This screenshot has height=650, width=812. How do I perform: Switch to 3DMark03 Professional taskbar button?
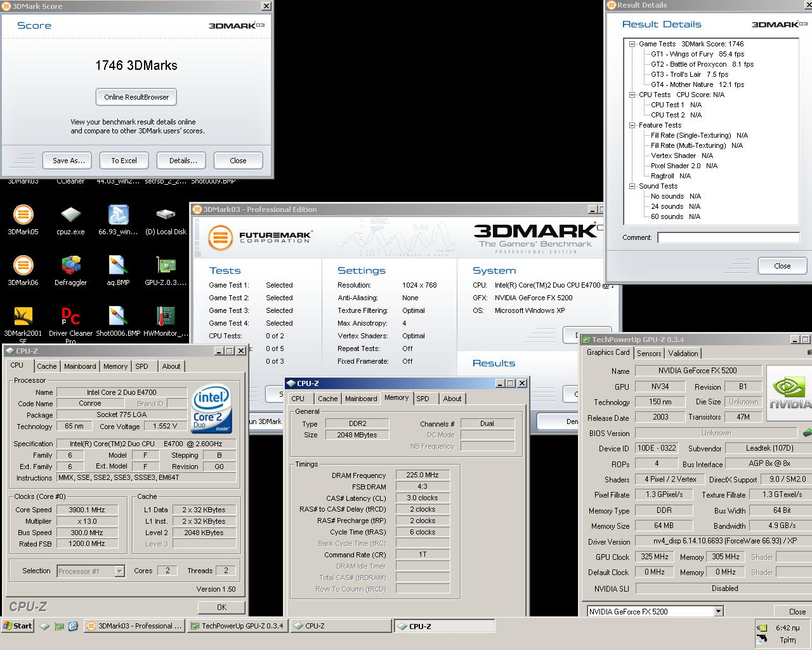coord(134,626)
